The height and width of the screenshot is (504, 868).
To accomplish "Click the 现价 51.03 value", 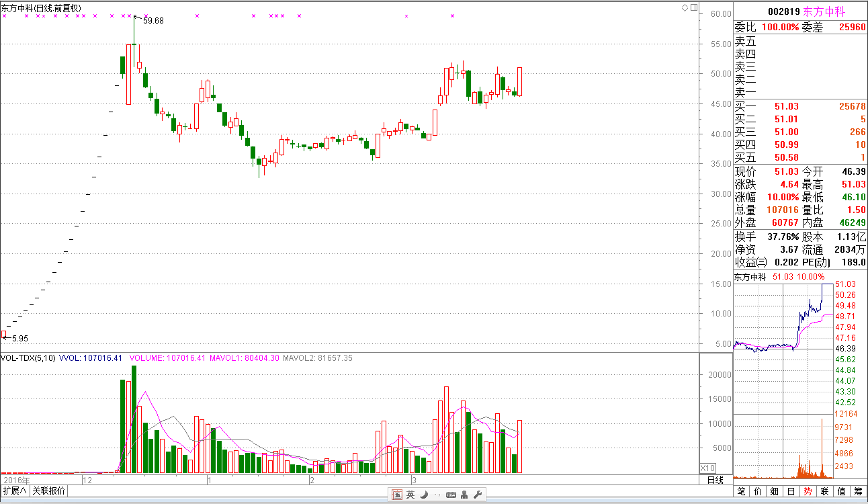I will (x=787, y=172).
